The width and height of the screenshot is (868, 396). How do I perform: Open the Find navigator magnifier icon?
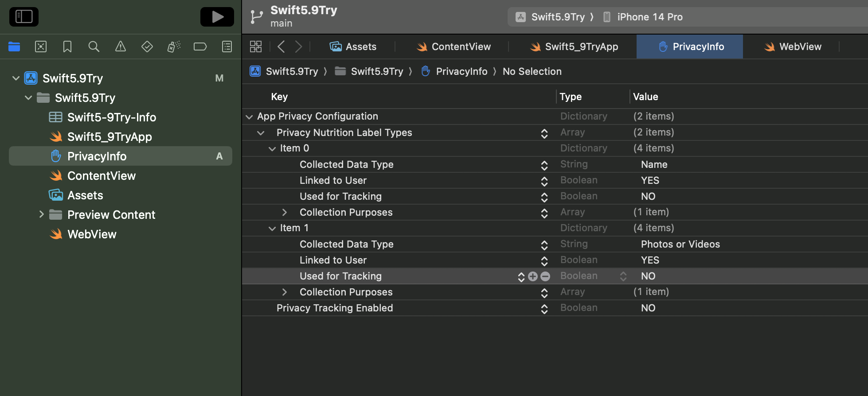click(x=94, y=47)
